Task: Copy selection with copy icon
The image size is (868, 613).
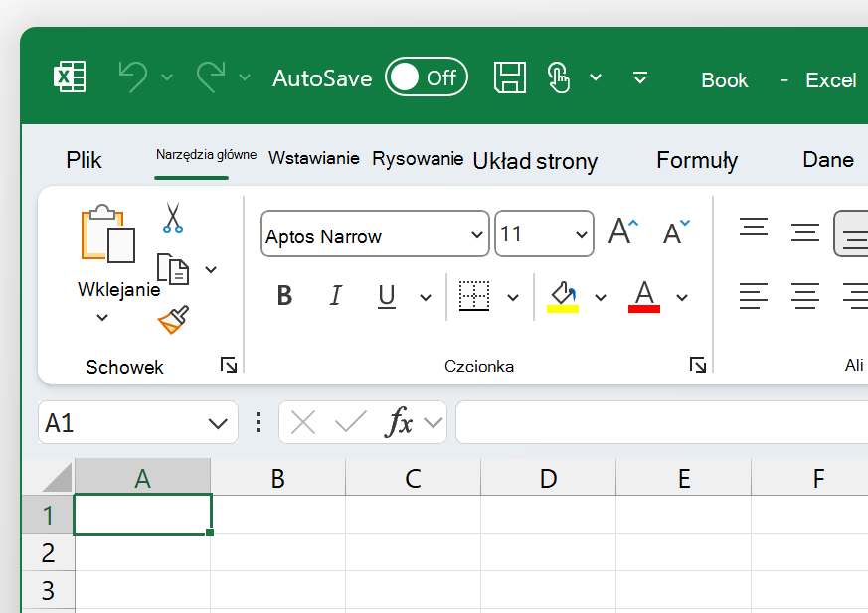Action: [x=173, y=269]
